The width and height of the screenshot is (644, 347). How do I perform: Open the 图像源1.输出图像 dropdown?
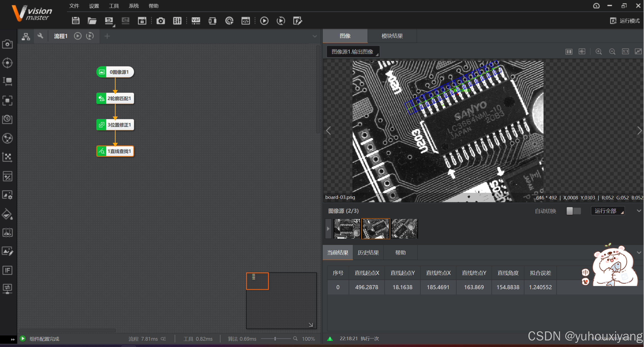353,52
